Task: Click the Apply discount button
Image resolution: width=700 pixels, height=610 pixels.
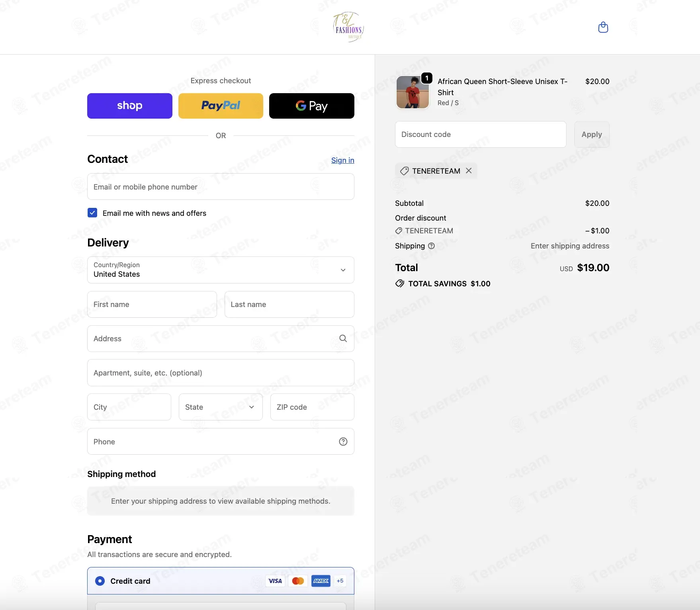Action: point(592,135)
